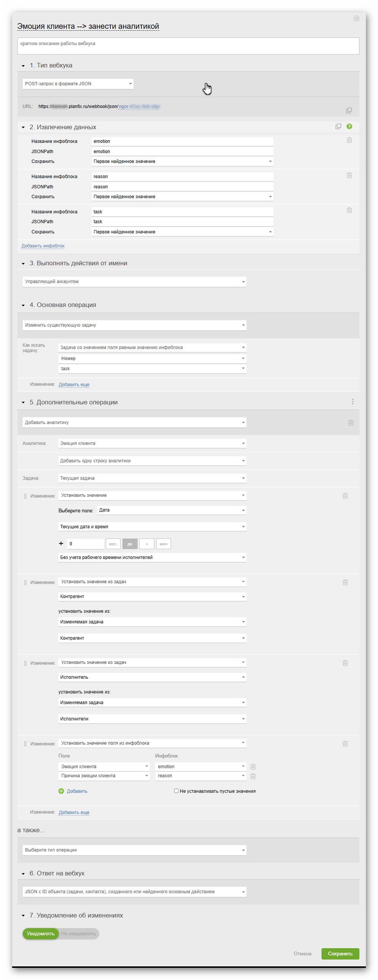Click the Добавить инфоблок link
Viewport: 378px width, 980px height.
coord(43,246)
